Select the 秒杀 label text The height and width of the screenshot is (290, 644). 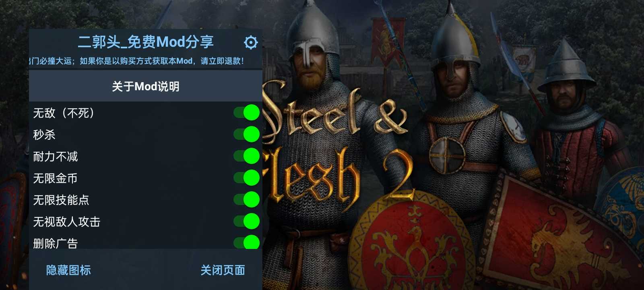[44, 135]
